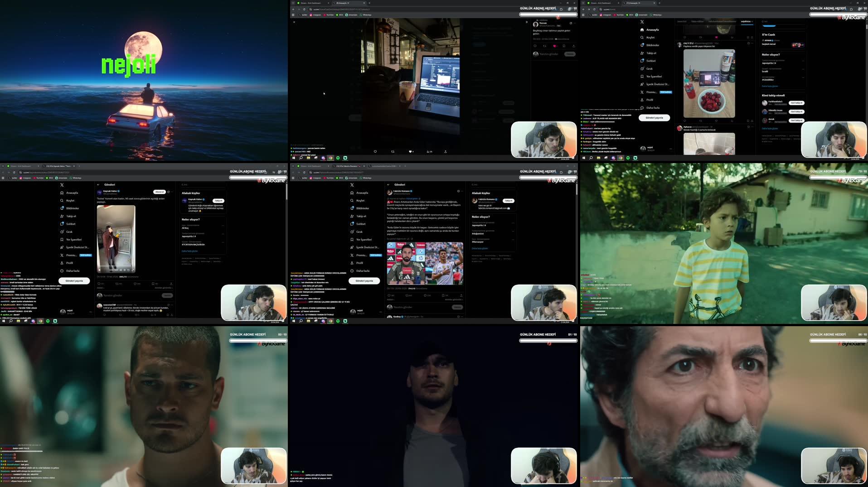Close the photo viewer in the laptop photo frame

coord(294,22)
